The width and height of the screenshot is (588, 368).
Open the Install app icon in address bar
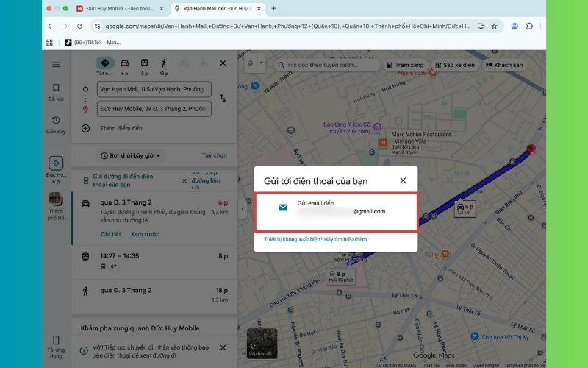click(x=481, y=26)
